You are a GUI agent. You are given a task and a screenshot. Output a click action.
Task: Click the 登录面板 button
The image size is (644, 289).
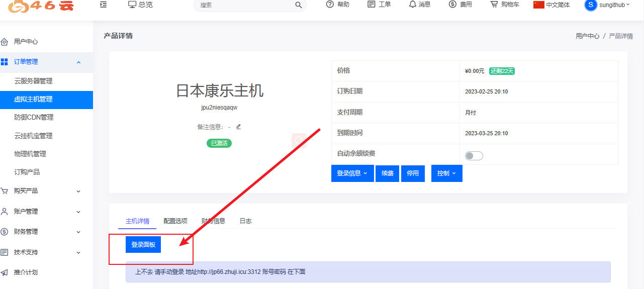[143, 245]
